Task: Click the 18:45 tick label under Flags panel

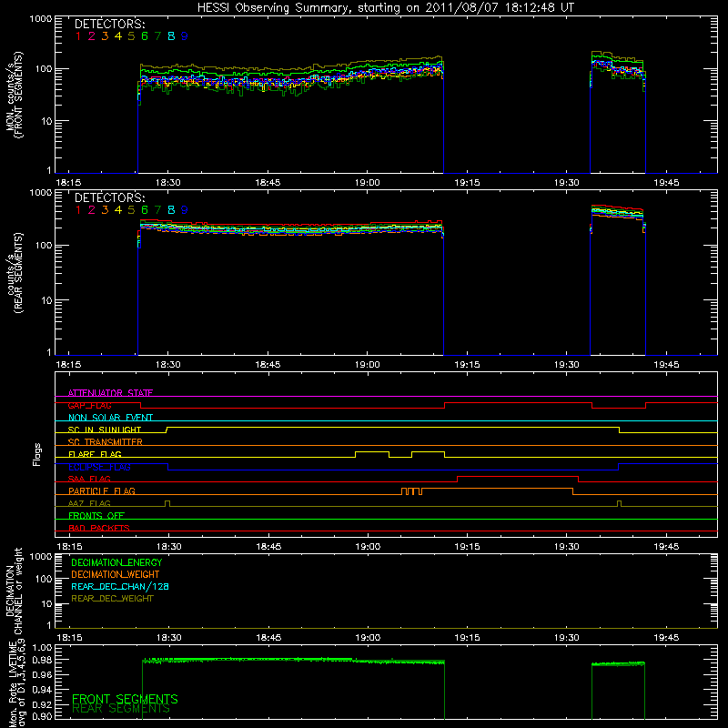Action: click(268, 547)
